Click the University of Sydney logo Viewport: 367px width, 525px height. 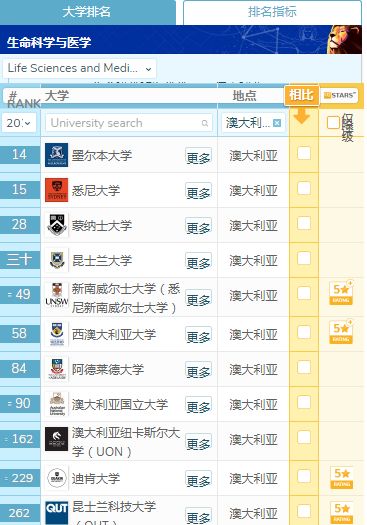click(x=57, y=190)
